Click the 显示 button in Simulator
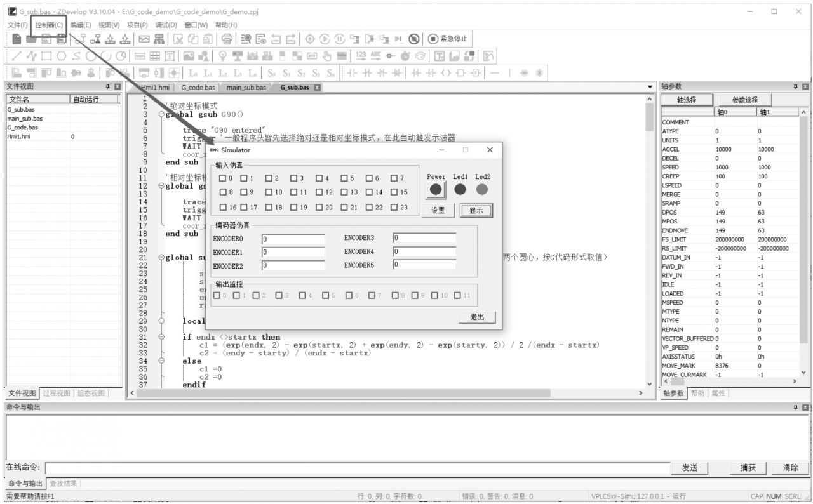The height and width of the screenshot is (504, 813). pyautogui.click(x=477, y=211)
